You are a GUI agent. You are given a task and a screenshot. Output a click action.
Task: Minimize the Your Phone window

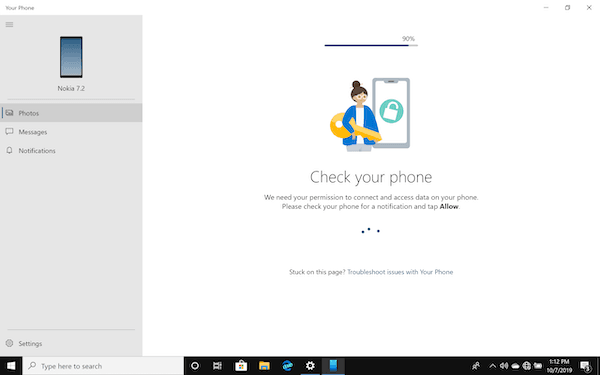click(x=546, y=7)
